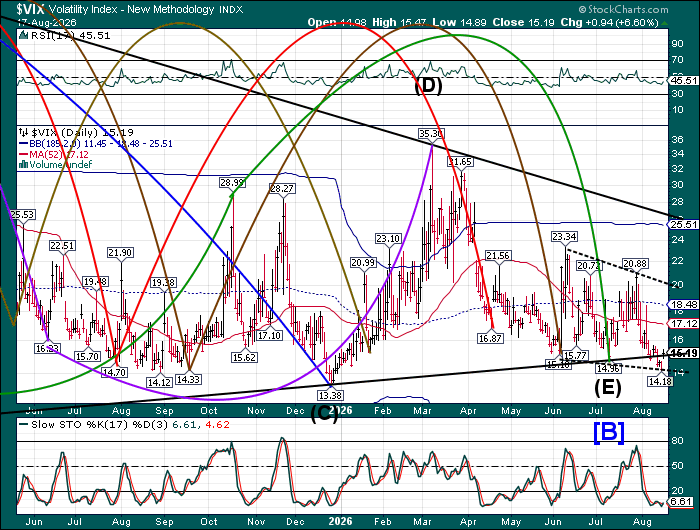This screenshot has height=530, width=700.
Task: Click the 19.38 price label
Action: click(163, 283)
